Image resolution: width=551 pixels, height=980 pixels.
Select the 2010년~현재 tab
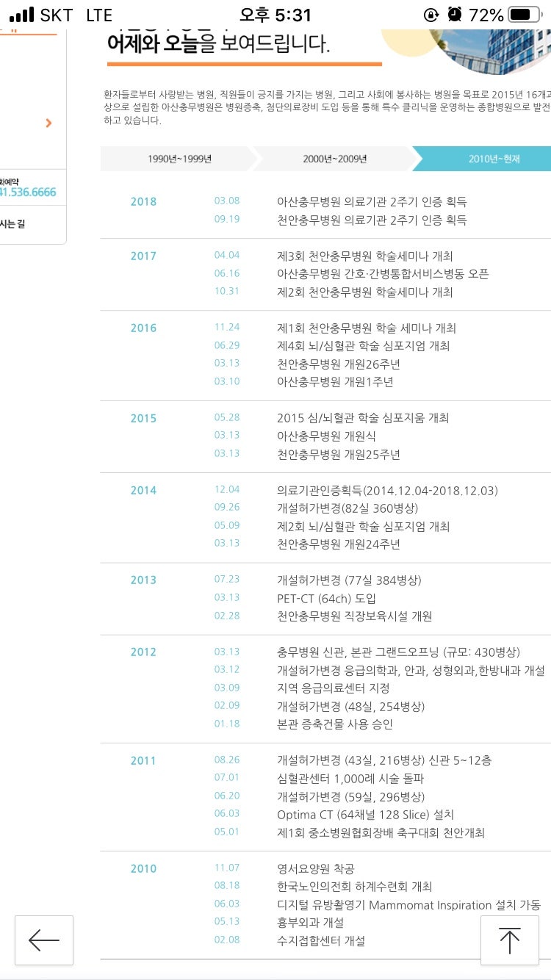pyautogui.click(x=494, y=159)
